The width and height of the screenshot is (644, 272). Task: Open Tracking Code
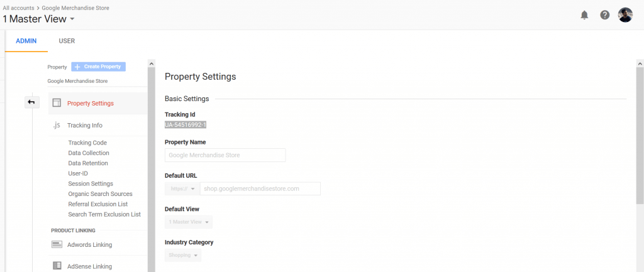pos(87,143)
